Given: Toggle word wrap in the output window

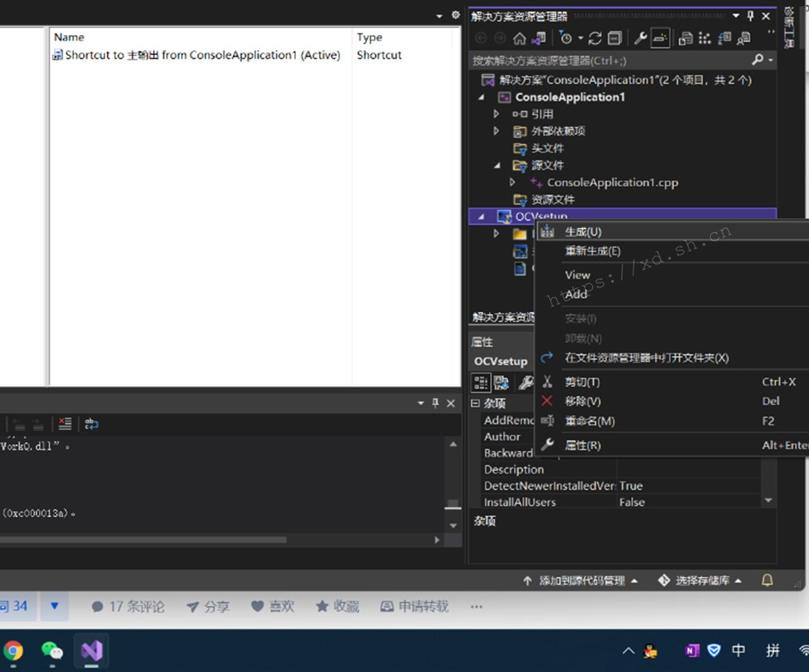Looking at the screenshot, I should 90,424.
